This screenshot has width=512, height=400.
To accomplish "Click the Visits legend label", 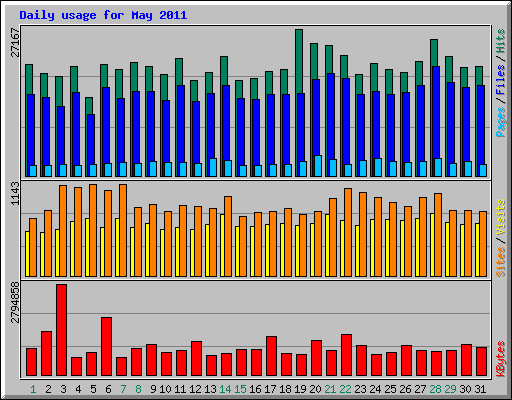I will pyautogui.click(x=500, y=217).
